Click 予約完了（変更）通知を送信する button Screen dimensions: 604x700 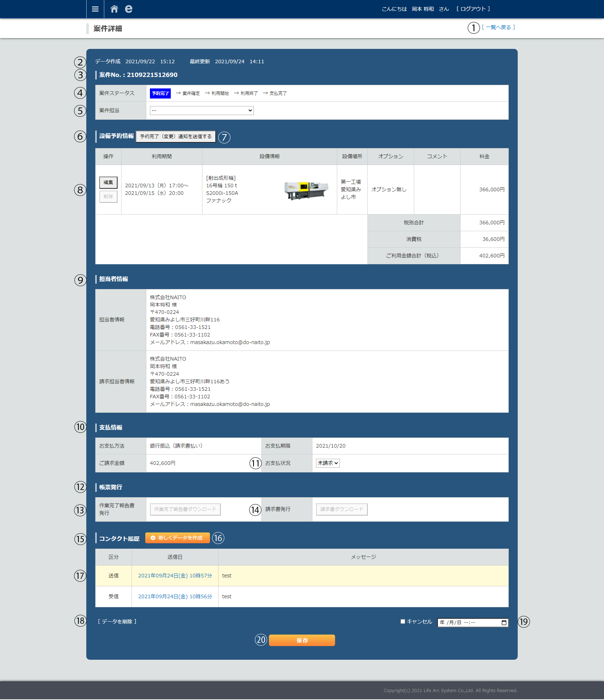pyautogui.click(x=175, y=137)
